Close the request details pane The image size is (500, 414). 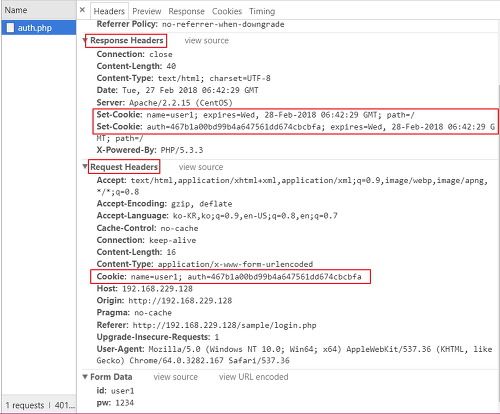tap(83, 10)
